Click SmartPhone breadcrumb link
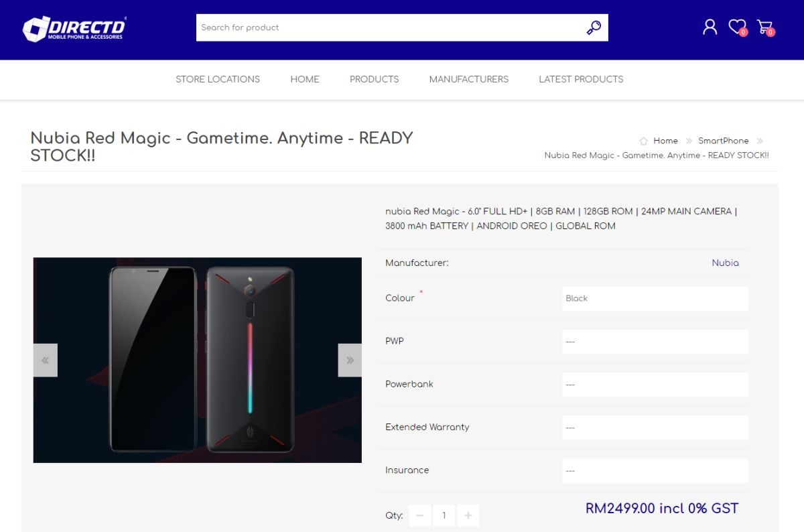Image resolution: width=804 pixels, height=532 pixels. (723, 141)
